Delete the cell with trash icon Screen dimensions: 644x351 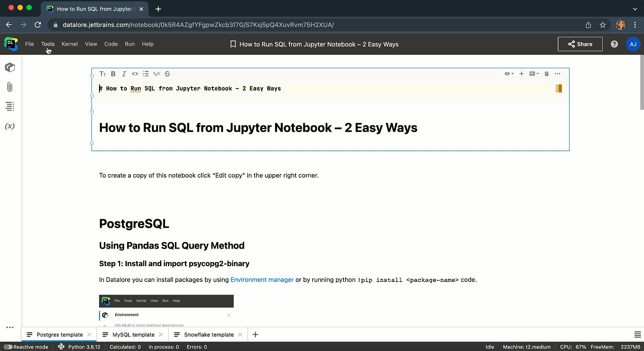(546, 74)
